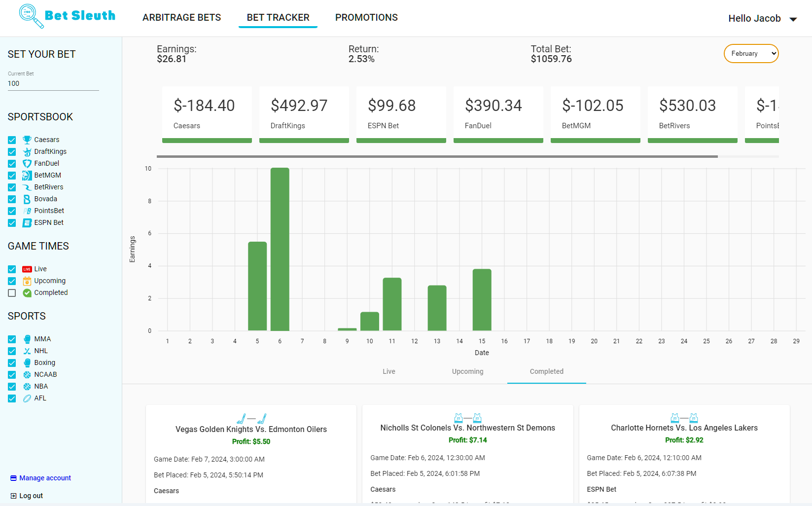The image size is (812, 506).
Task: Click the PointsBet icon
Action: point(27,211)
